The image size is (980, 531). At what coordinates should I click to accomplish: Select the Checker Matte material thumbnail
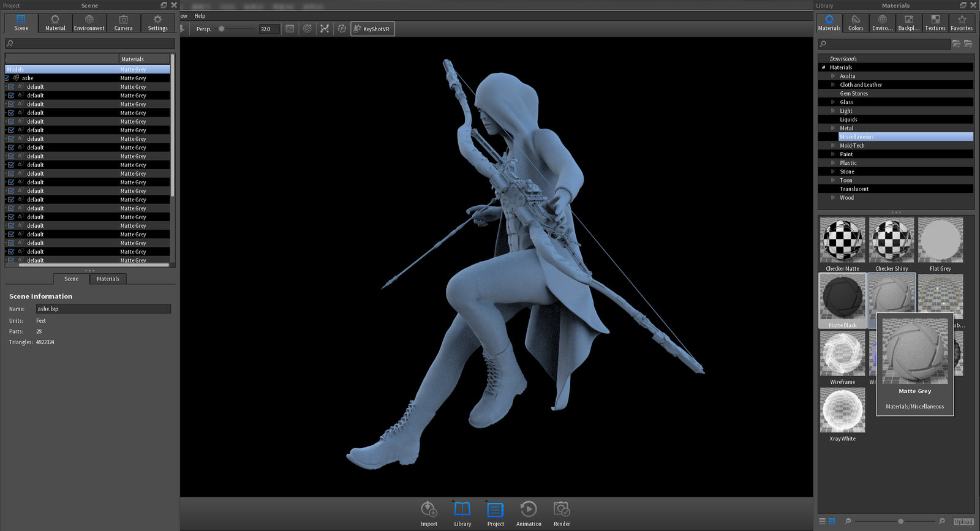pyautogui.click(x=842, y=244)
